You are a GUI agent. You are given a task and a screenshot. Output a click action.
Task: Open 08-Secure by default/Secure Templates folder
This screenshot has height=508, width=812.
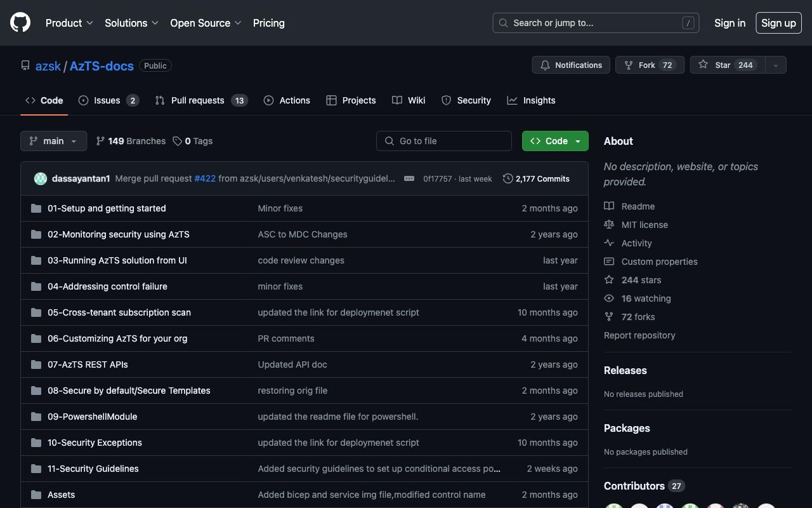tap(129, 391)
